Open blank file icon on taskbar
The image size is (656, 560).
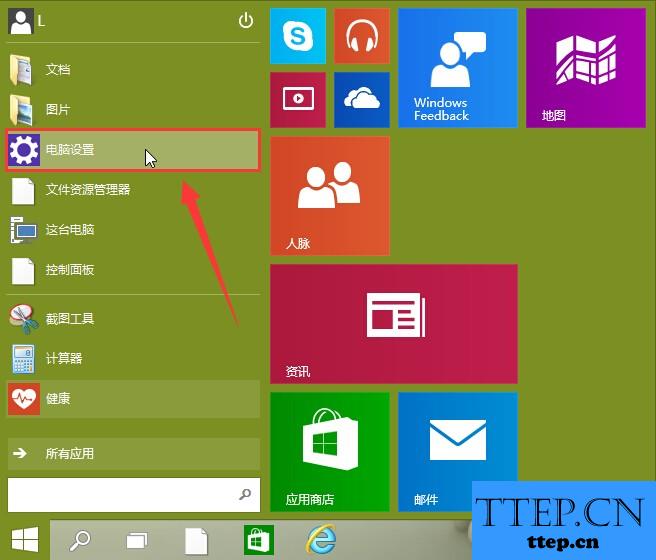[196, 541]
